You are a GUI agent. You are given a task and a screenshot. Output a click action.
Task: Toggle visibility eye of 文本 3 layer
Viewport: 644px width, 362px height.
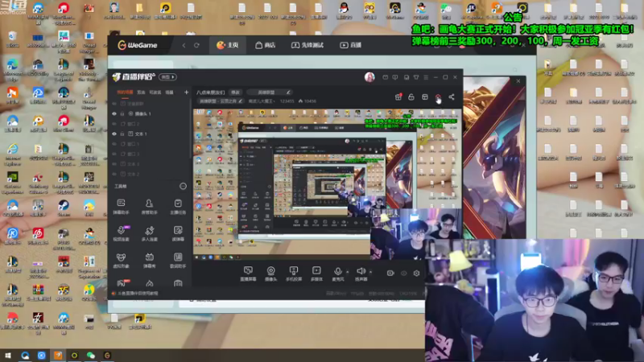tap(114, 164)
